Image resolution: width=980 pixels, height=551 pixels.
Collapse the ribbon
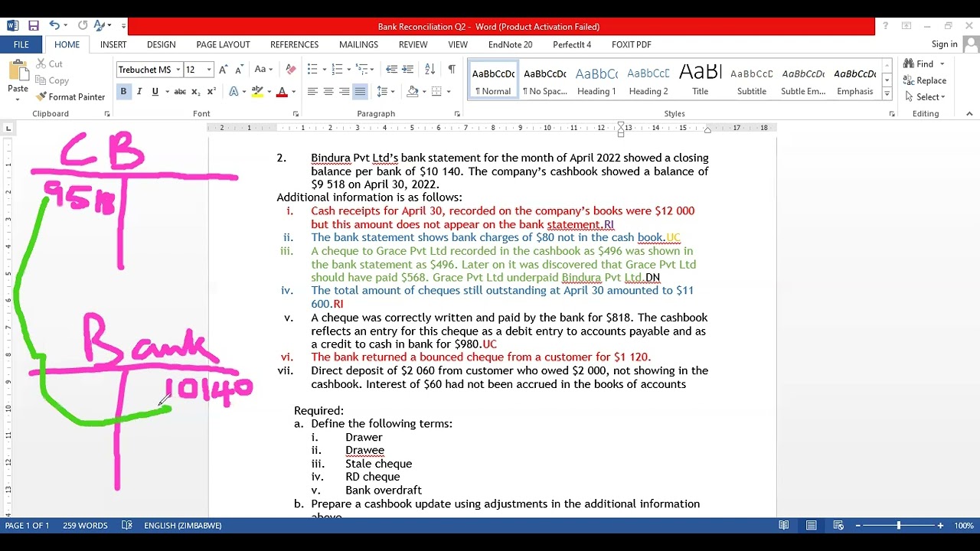pyautogui.click(x=969, y=114)
